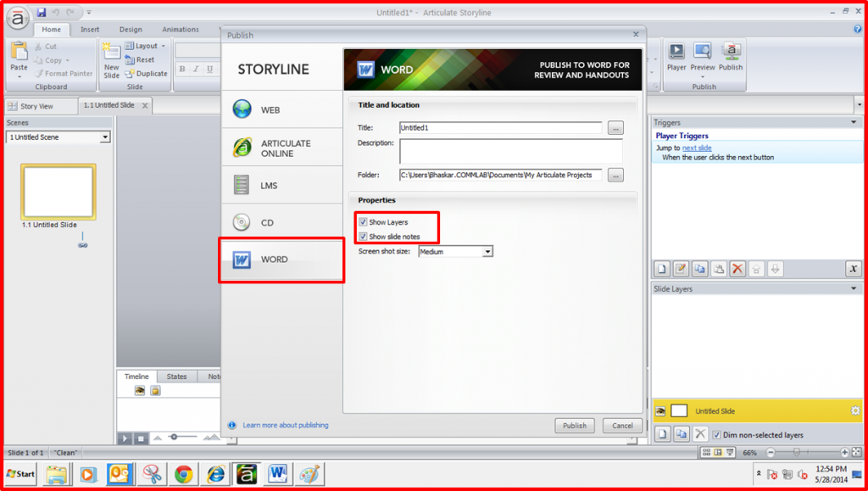Click the Publish button in dialog
The height and width of the screenshot is (491, 868).
[575, 426]
